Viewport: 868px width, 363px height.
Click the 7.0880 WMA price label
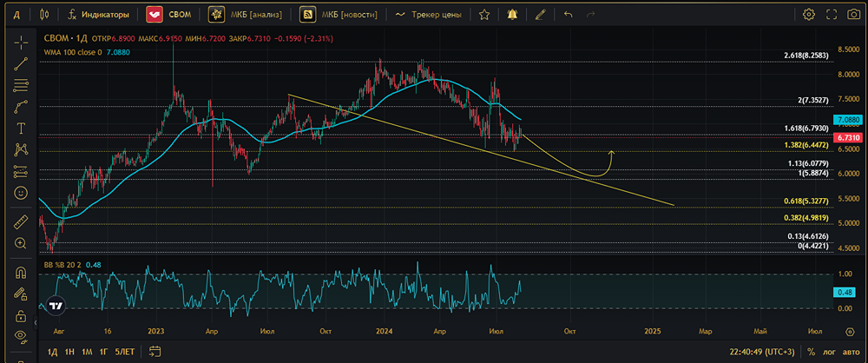pyautogui.click(x=847, y=120)
